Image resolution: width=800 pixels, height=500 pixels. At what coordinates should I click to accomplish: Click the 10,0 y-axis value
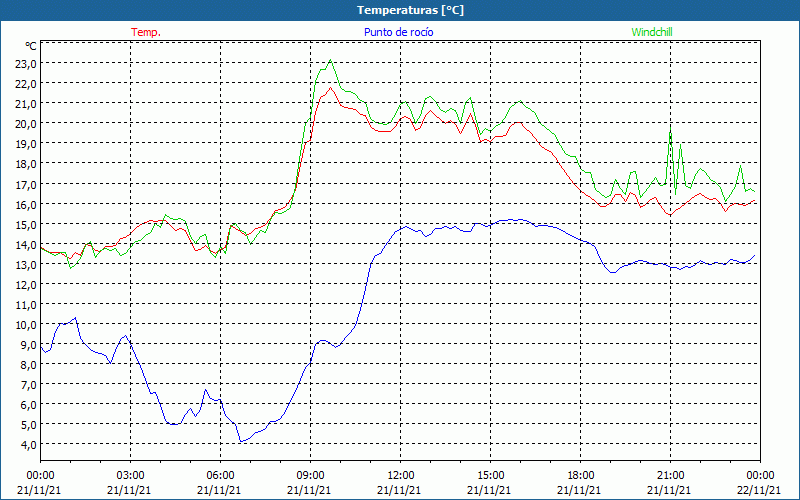(x=27, y=324)
